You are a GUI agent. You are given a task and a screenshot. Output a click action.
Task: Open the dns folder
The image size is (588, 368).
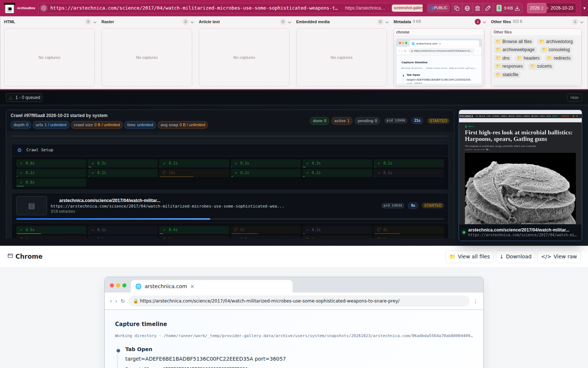(x=503, y=58)
